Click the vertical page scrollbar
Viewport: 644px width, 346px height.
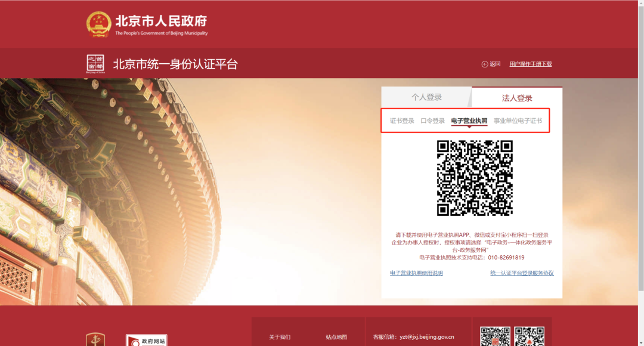(x=640, y=148)
